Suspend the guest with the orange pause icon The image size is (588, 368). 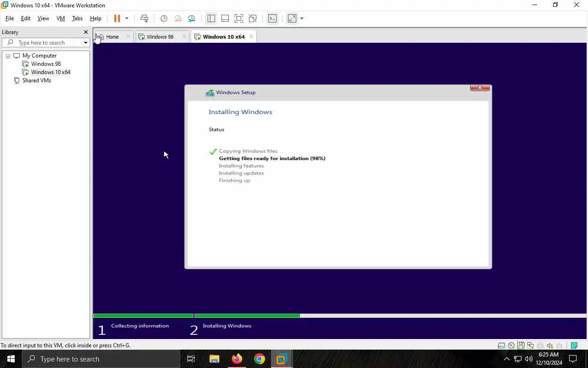(117, 18)
